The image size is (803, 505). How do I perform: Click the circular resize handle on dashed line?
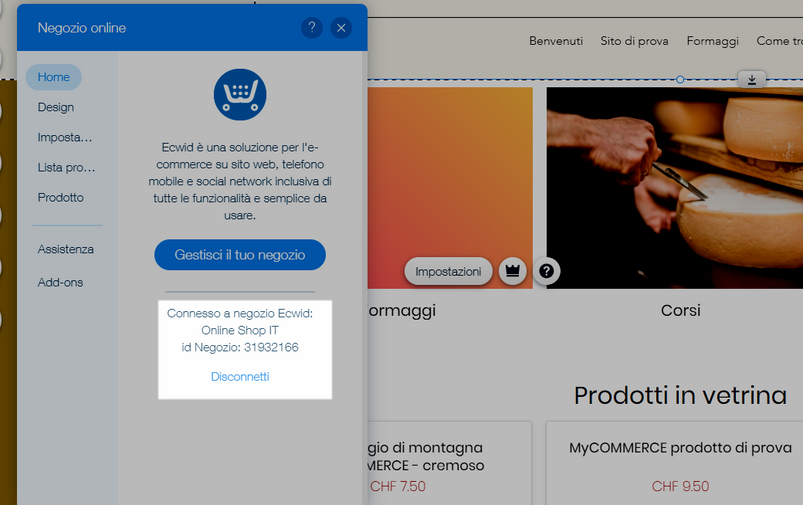[680, 79]
